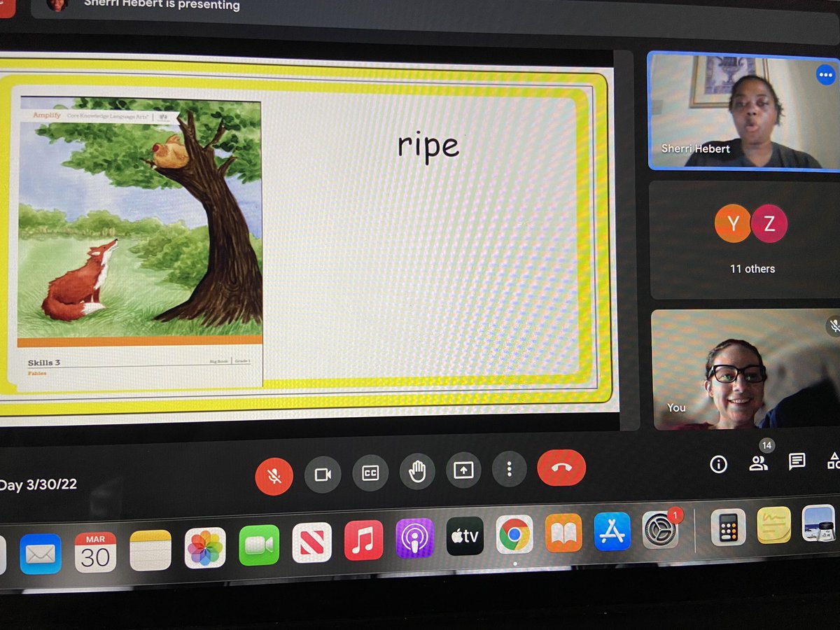Click 'Sherri Hebert is presenting' banner text
This screenshot has width=840, height=630.
tap(162, 5)
